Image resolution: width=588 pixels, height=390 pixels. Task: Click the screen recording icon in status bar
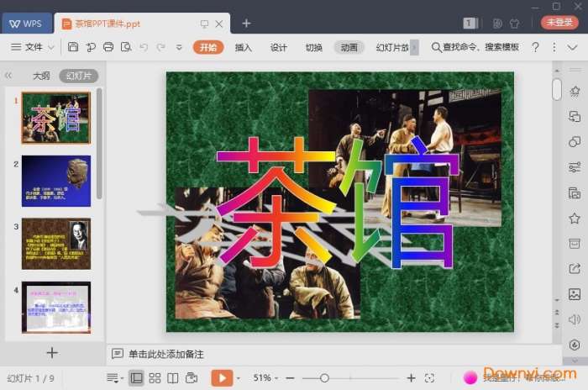[x=192, y=378]
